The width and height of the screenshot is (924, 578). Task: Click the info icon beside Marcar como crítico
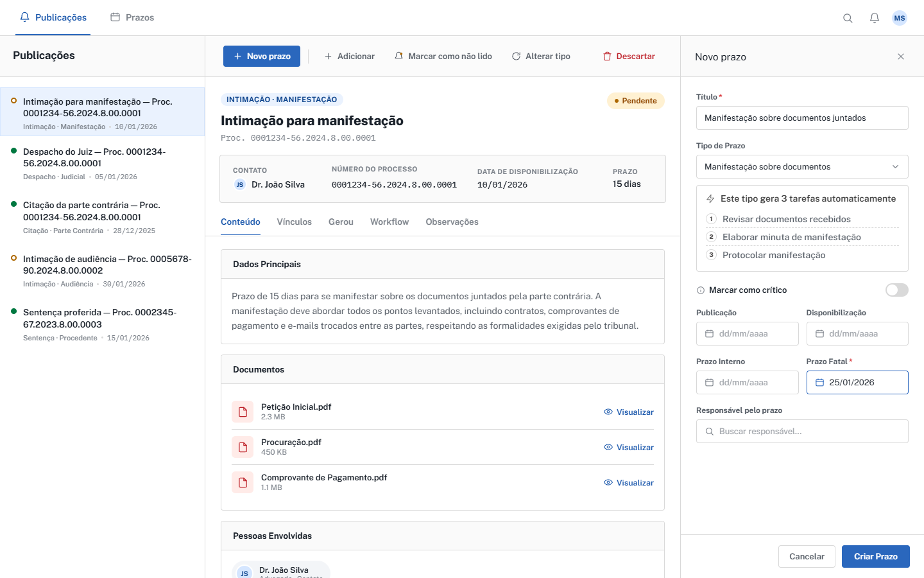tap(701, 290)
